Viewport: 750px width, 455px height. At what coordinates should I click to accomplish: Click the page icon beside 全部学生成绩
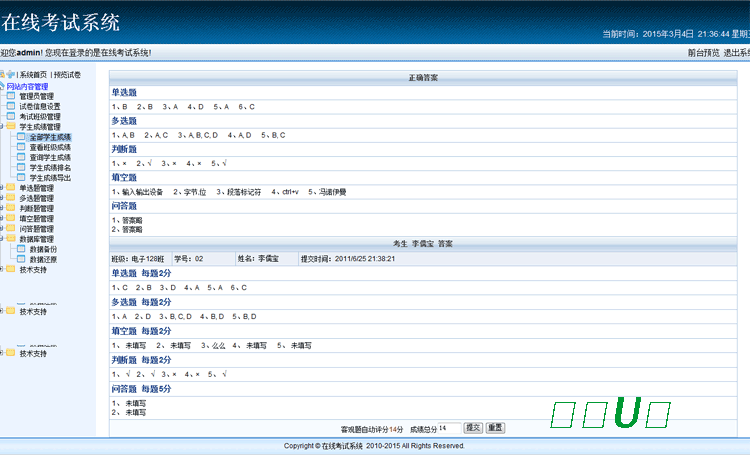21,136
